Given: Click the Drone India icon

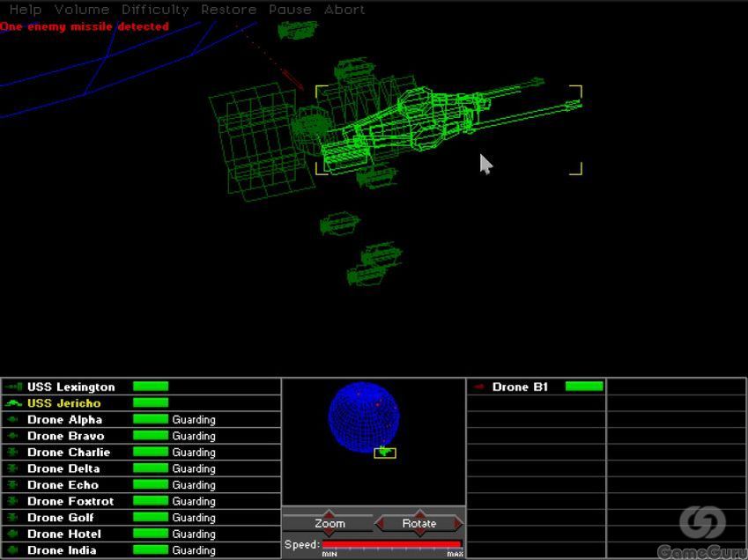Looking at the screenshot, I should [x=13, y=550].
